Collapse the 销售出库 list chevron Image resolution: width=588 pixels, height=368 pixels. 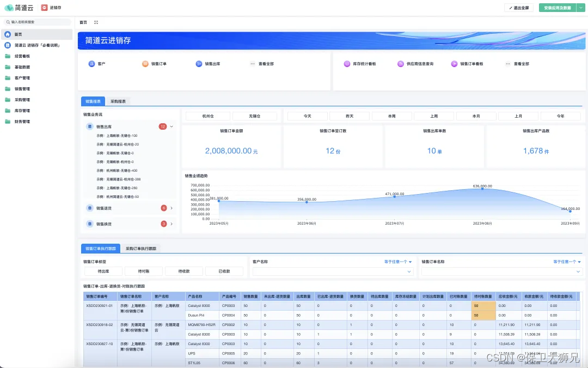pyautogui.click(x=171, y=126)
